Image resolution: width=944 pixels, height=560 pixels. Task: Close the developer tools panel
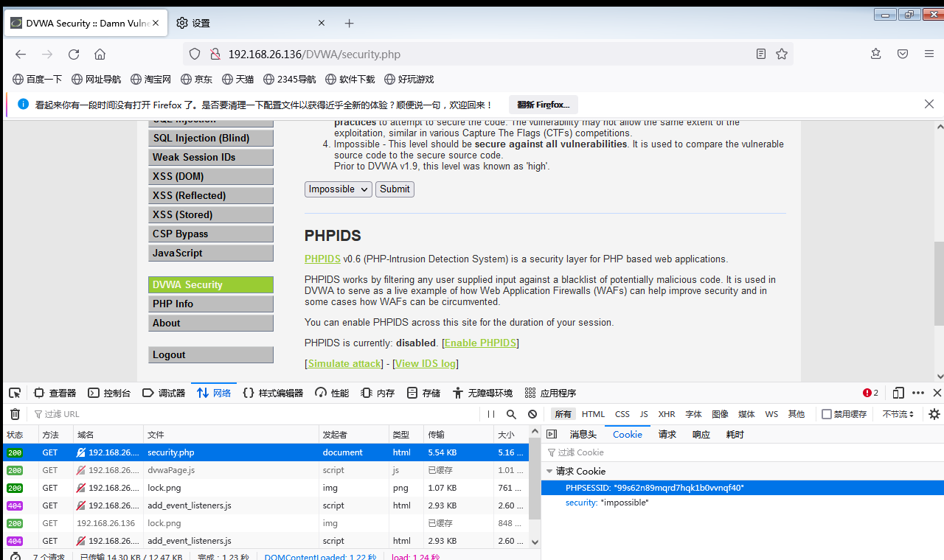pos(937,393)
